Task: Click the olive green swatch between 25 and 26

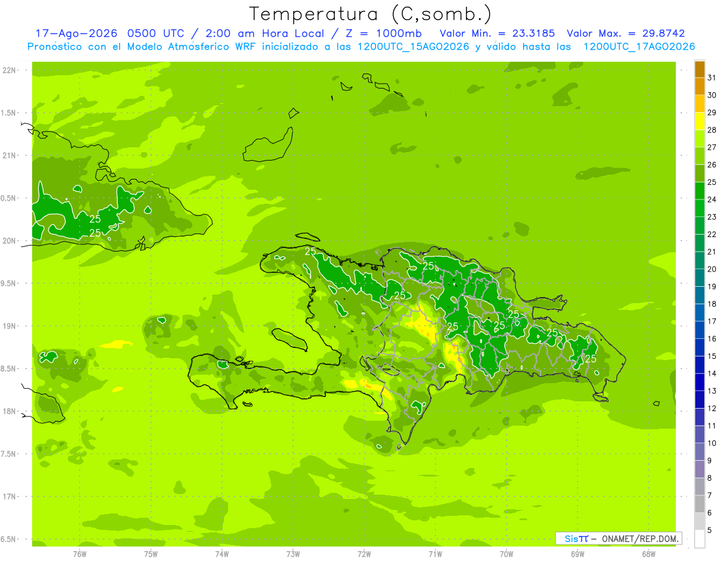Action: pyautogui.click(x=699, y=173)
